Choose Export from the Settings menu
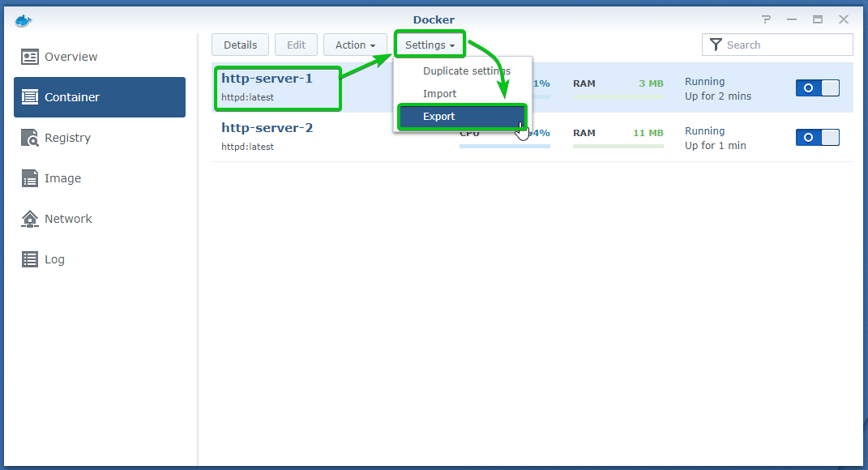The image size is (868, 470). pyautogui.click(x=462, y=116)
